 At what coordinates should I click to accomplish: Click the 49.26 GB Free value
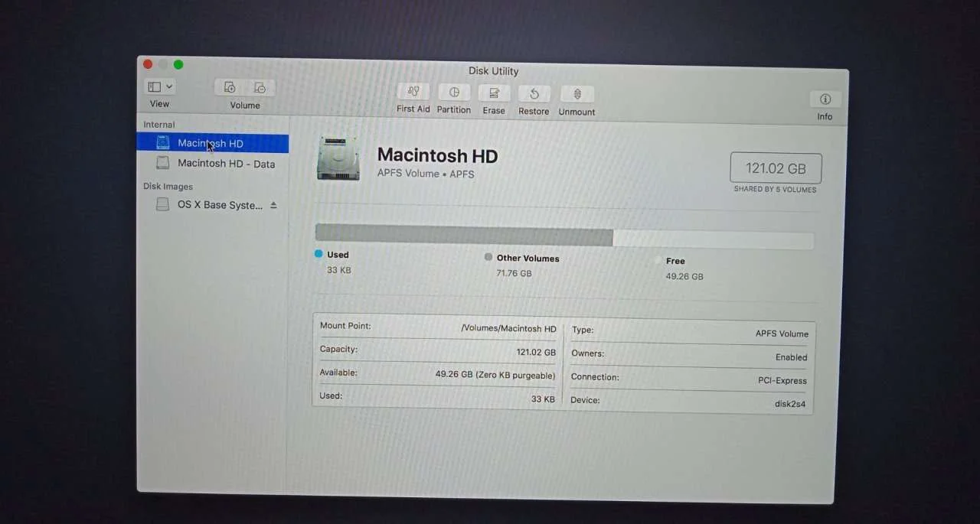(684, 276)
